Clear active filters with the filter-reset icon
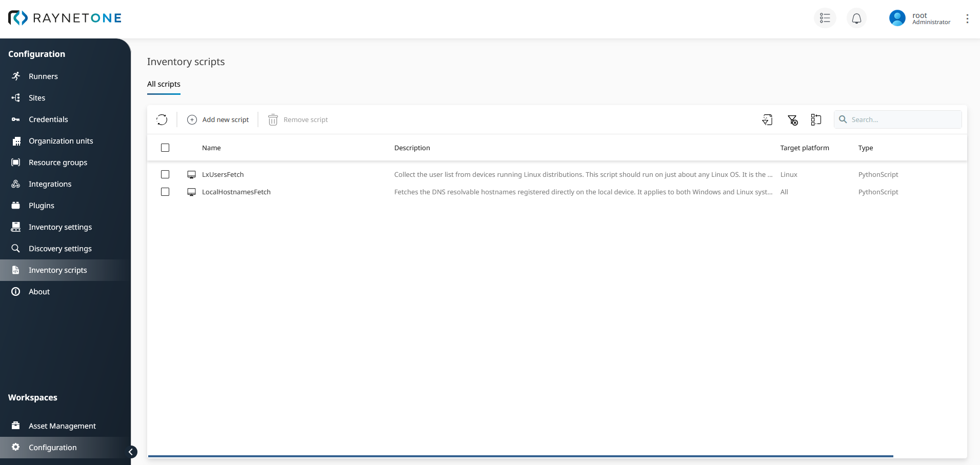 pyautogui.click(x=792, y=119)
